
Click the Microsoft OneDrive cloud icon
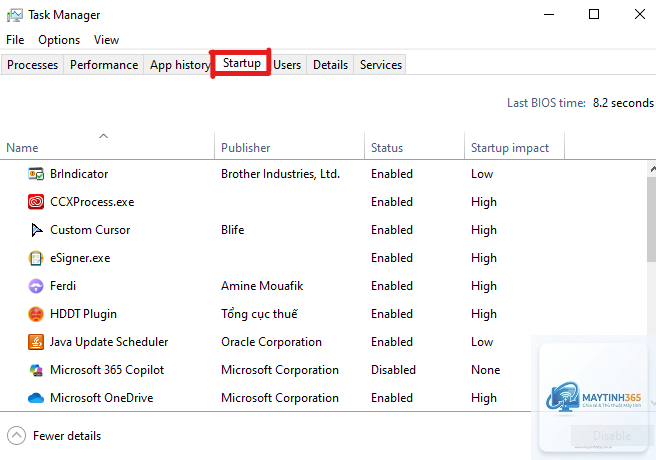(x=36, y=398)
